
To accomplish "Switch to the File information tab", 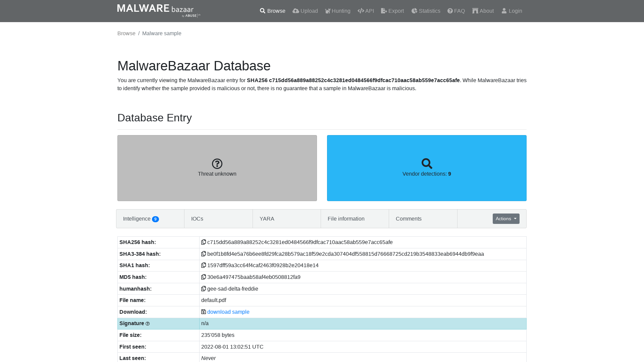I will pos(346,219).
